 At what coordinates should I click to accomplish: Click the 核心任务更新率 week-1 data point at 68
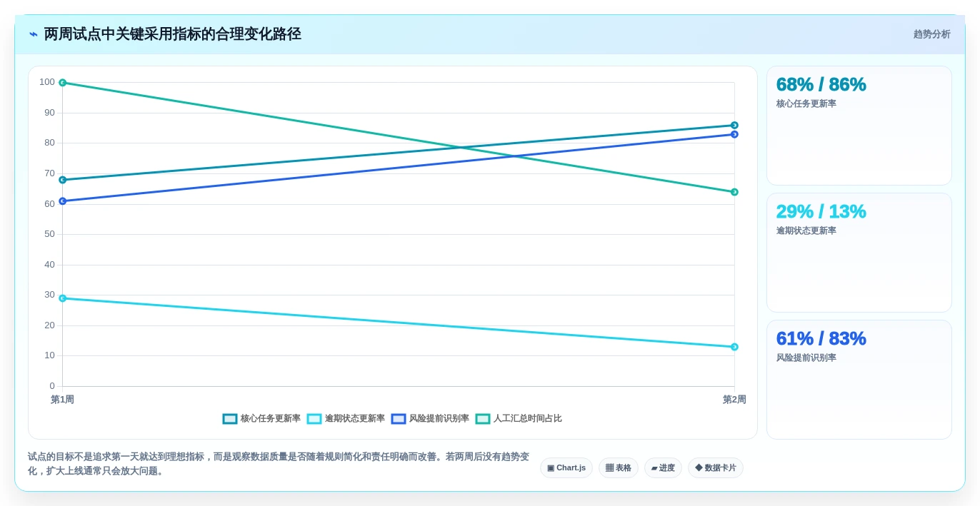63,180
